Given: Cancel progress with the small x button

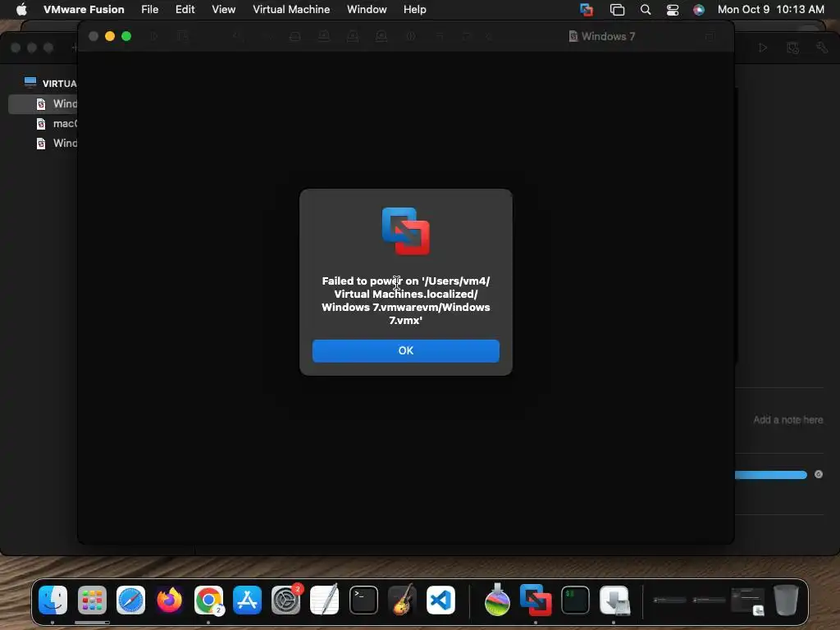Looking at the screenshot, I should point(819,474).
